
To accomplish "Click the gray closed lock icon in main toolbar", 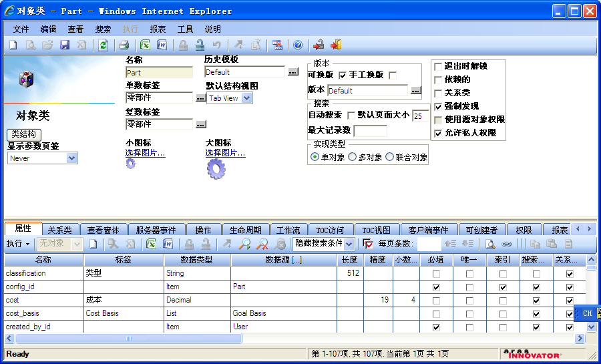I will coord(183,45).
